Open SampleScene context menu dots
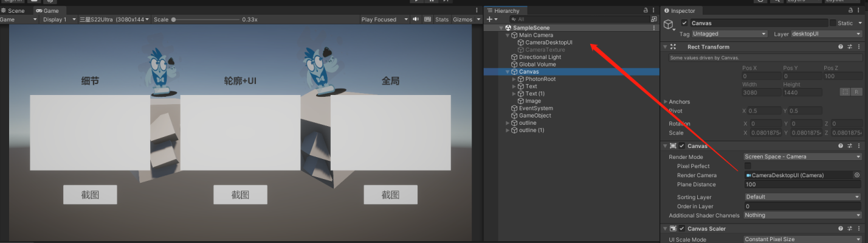 tap(654, 28)
